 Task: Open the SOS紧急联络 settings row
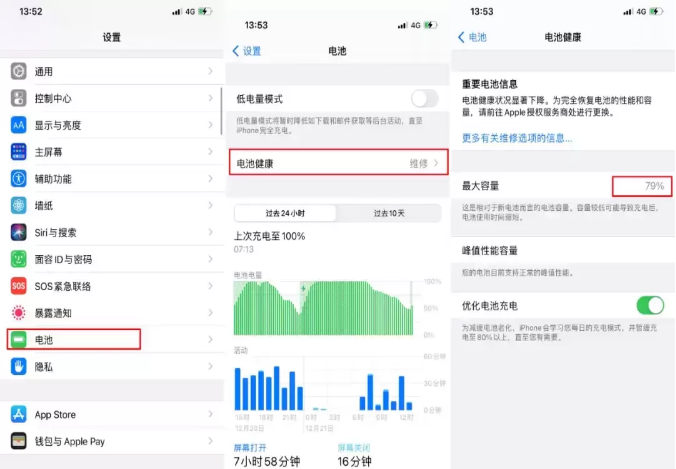coord(112,286)
